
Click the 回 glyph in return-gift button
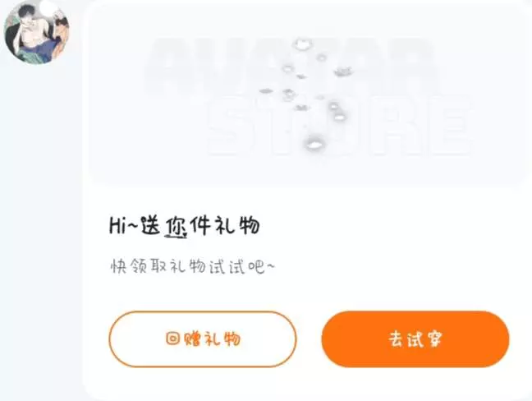click(x=172, y=339)
